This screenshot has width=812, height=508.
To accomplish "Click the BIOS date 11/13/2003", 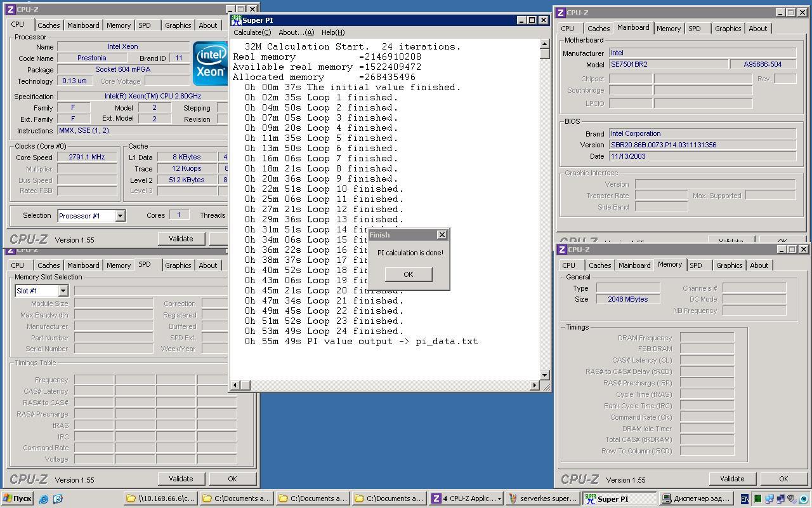I will pos(702,156).
